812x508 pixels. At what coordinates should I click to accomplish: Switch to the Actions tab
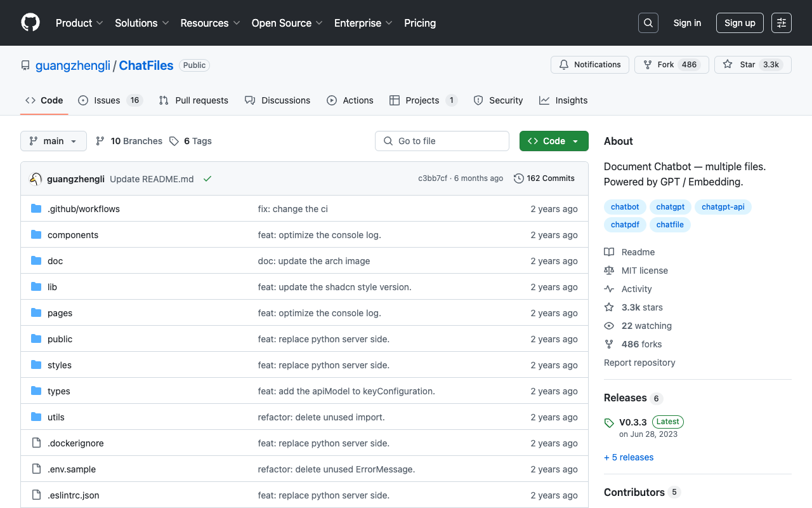click(350, 100)
